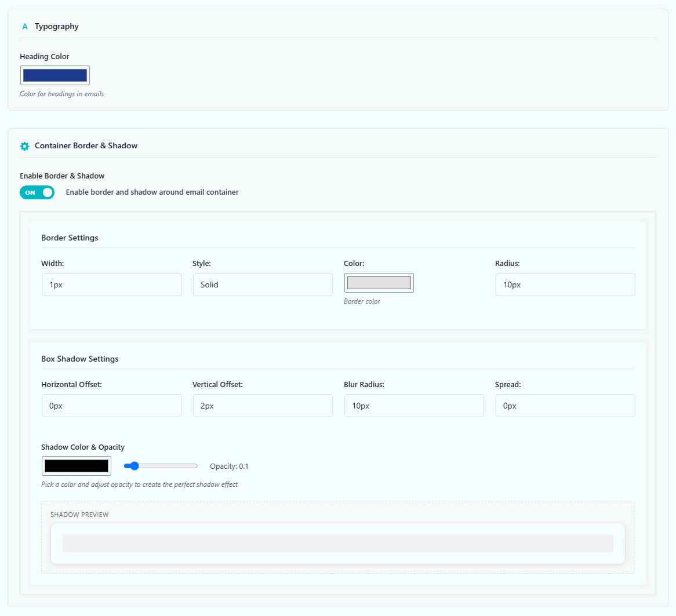Click the 'Box Shadow Settings' heading
This screenshot has width=676, height=616.
pos(80,359)
